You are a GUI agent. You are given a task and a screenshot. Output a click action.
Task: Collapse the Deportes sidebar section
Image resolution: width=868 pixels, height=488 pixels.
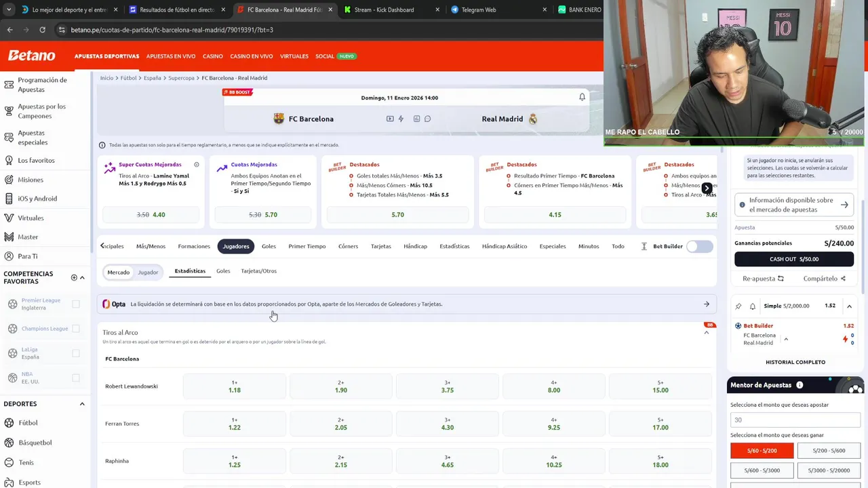82,404
